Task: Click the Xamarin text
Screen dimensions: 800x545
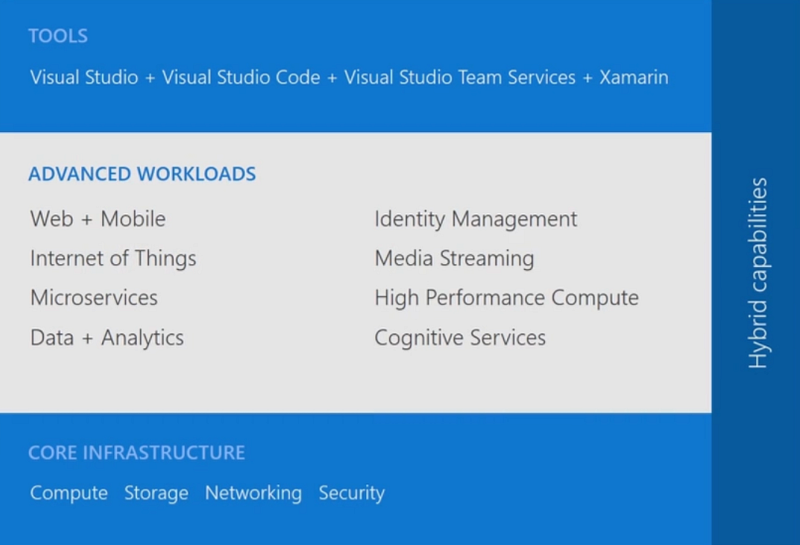Action: [x=634, y=77]
